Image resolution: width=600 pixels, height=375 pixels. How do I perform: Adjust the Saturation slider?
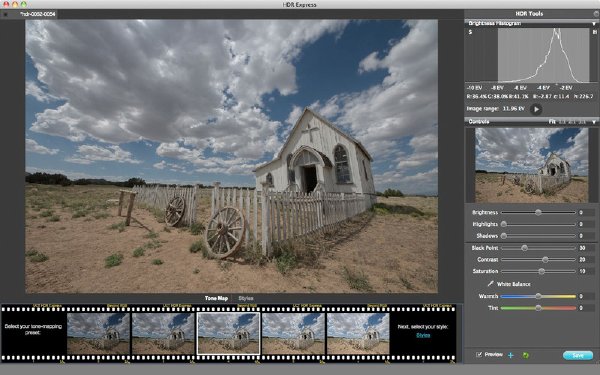click(538, 271)
